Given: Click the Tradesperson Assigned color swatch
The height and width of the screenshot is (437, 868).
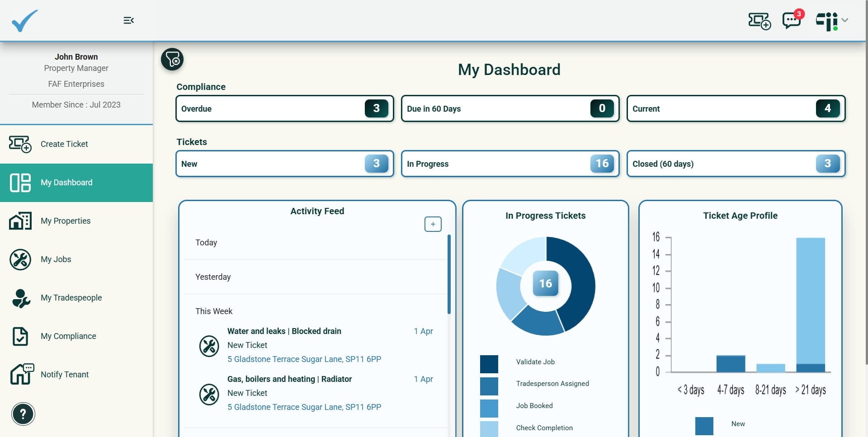Looking at the screenshot, I should [489, 386].
